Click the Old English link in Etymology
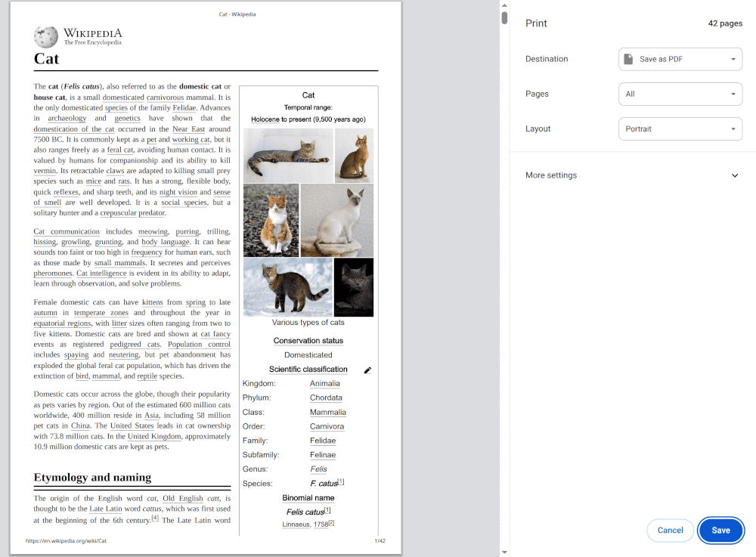The height and width of the screenshot is (557, 756). tap(182, 499)
